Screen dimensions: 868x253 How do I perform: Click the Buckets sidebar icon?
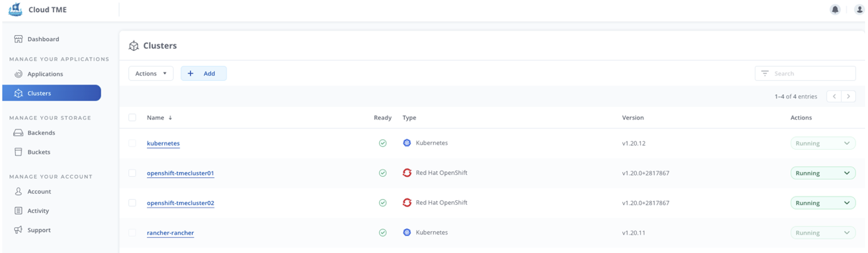(18, 152)
